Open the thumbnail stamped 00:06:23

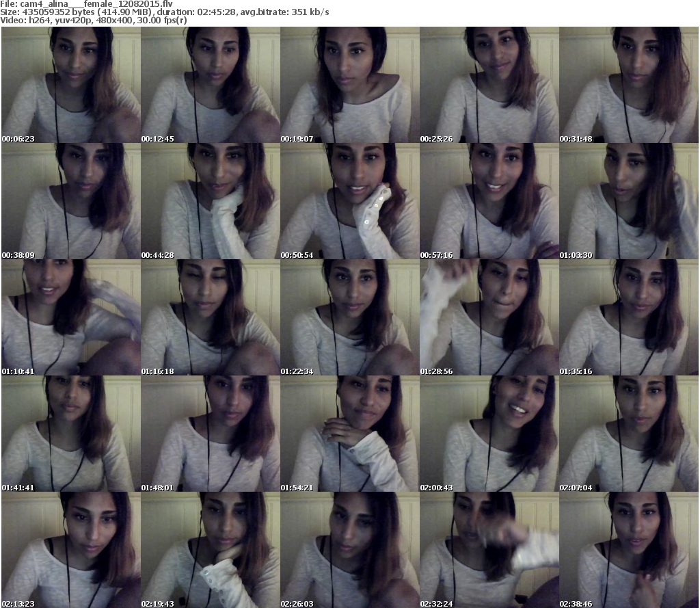tap(71, 85)
